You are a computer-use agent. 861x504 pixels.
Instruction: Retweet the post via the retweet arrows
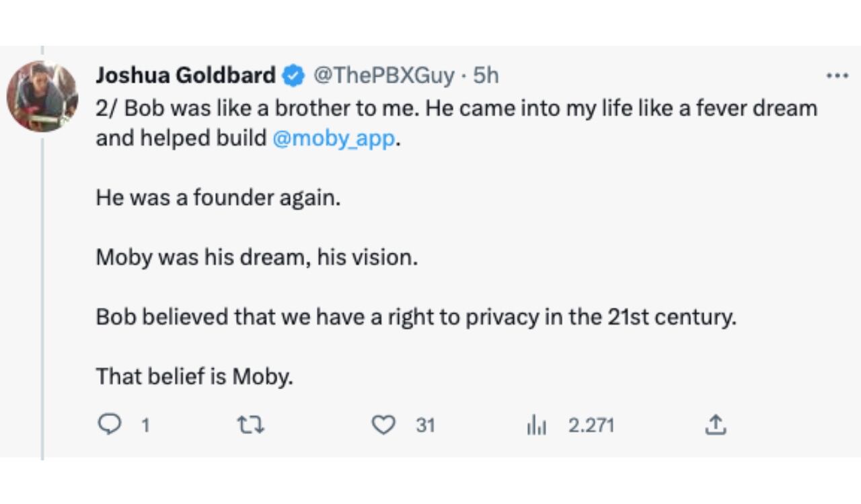(x=250, y=424)
